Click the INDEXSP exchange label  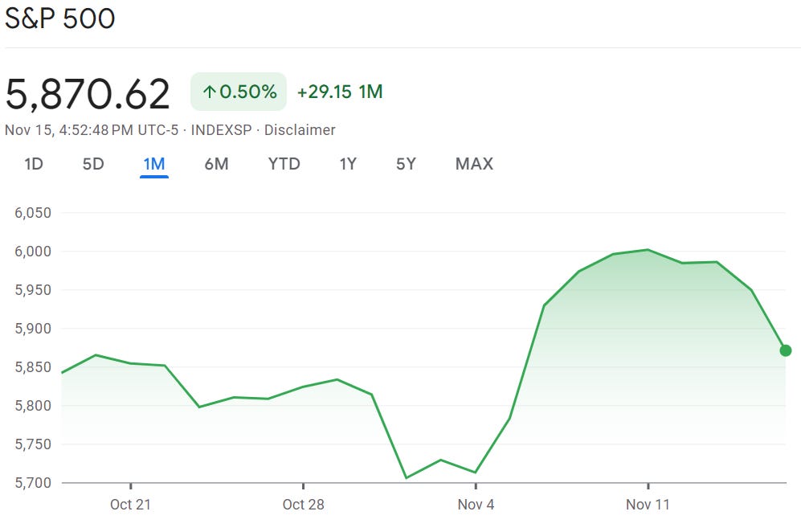(x=221, y=130)
